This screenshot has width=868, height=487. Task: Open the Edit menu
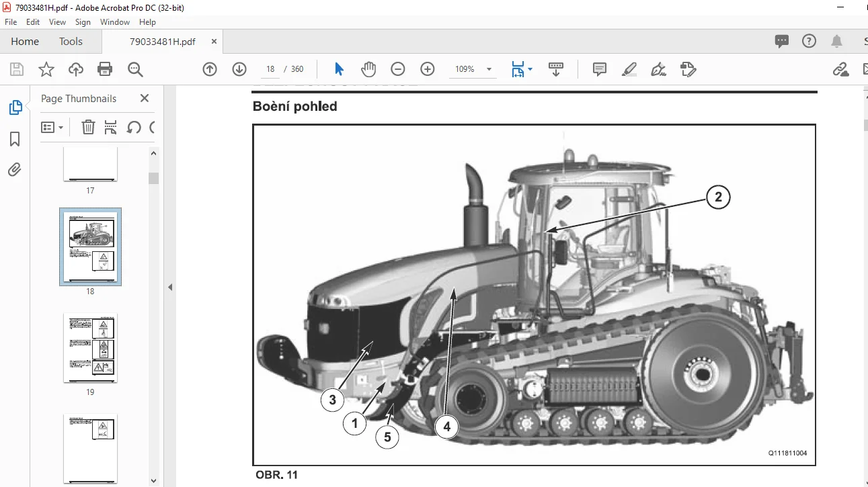33,22
